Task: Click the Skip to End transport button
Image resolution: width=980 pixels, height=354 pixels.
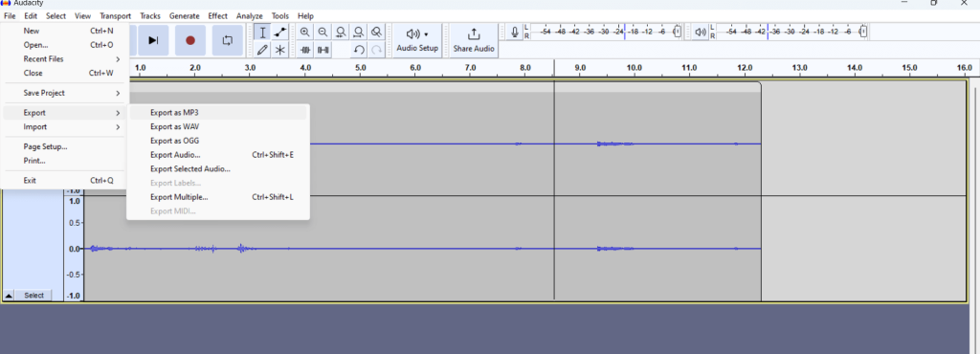Action: [x=153, y=40]
